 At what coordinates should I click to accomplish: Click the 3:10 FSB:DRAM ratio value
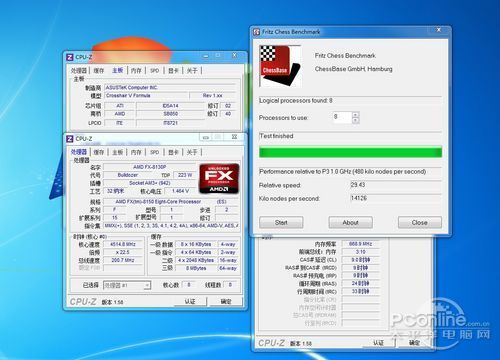coord(360,252)
